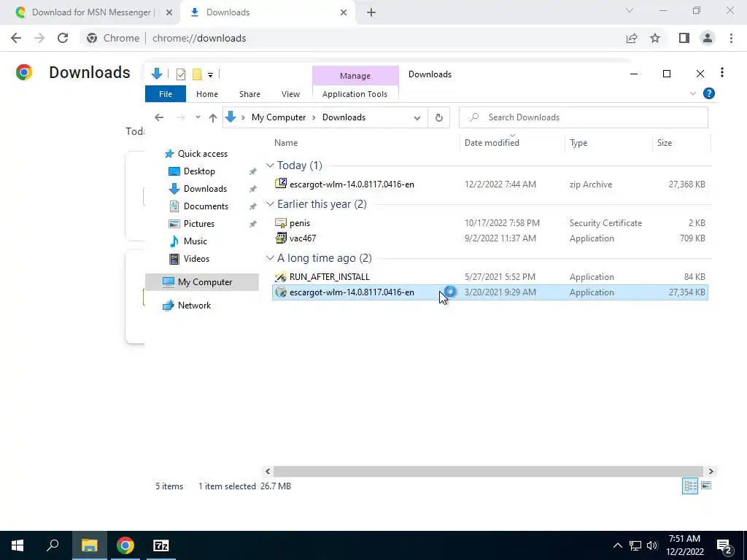The width and height of the screenshot is (747, 560).
Task: Click My Computer in address breadcrumb
Action: [278, 117]
